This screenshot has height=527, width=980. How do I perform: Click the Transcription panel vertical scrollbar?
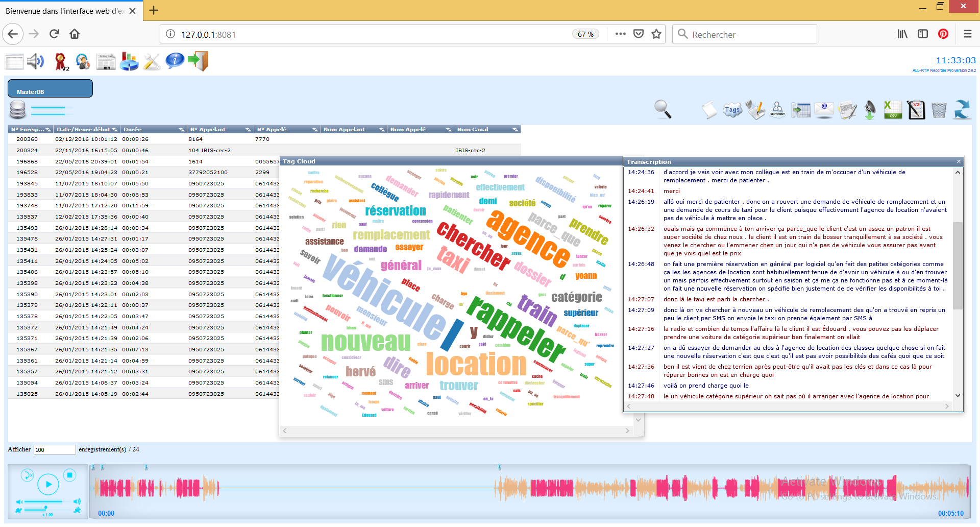tap(958, 266)
